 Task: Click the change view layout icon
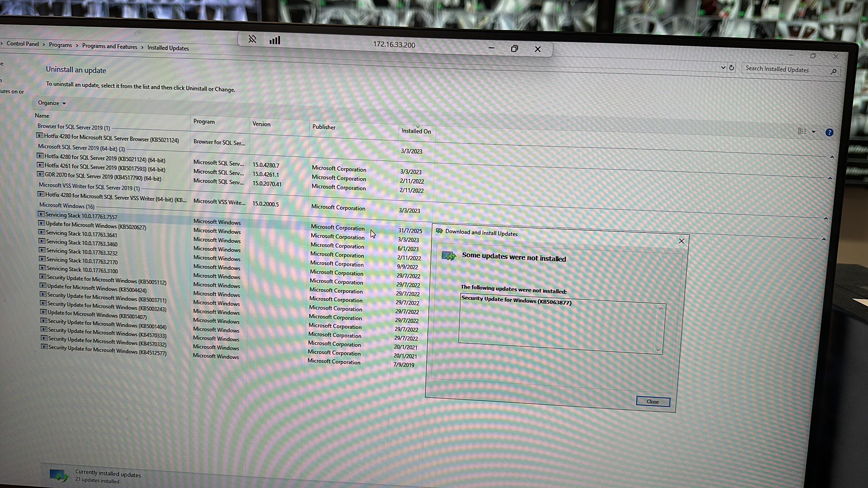coord(802,131)
